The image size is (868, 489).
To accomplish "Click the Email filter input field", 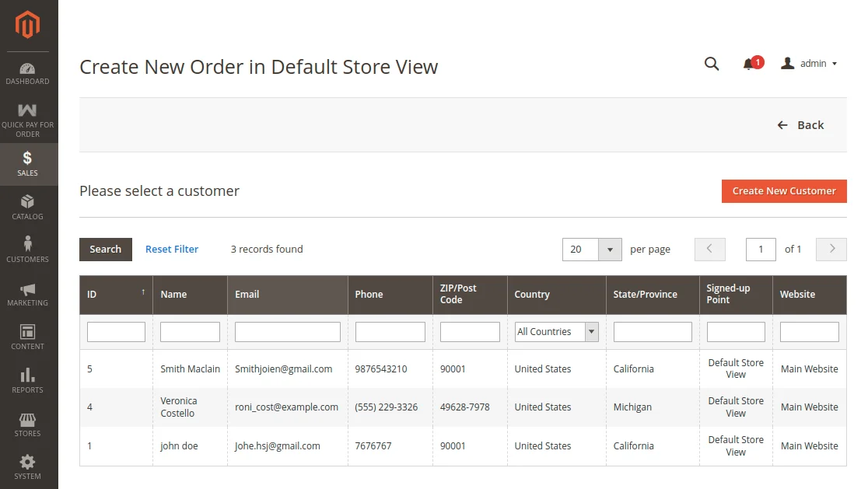I will pos(287,331).
